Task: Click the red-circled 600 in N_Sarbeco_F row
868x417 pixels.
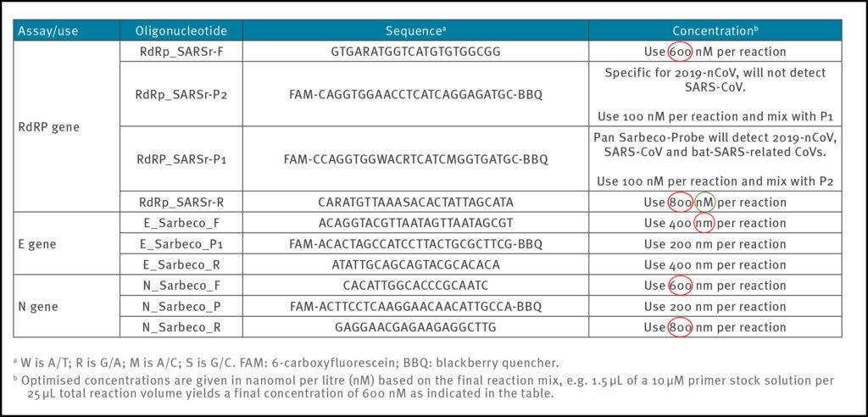Action: (x=681, y=286)
